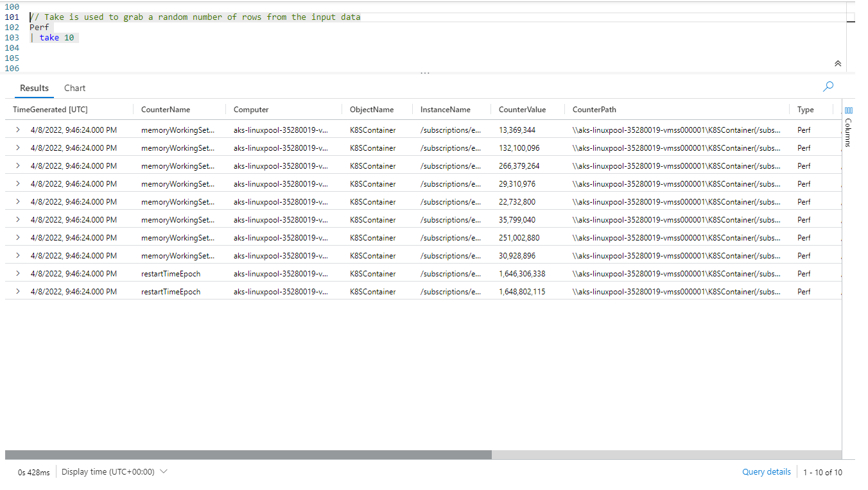Select the CounterPath cell in first row
This screenshot has width=868, height=490.
pyautogui.click(x=677, y=130)
